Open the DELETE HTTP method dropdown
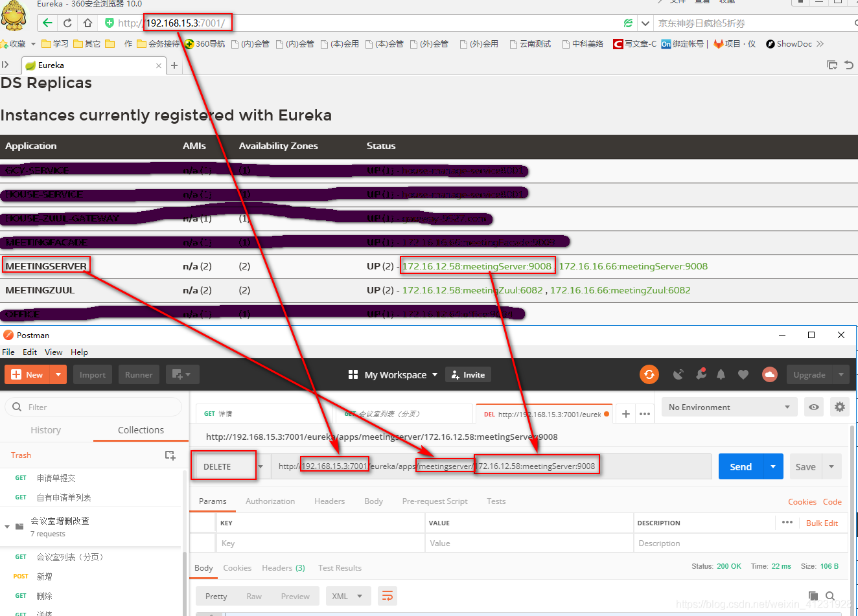This screenshot has width=858, height=616. (230, 466)
